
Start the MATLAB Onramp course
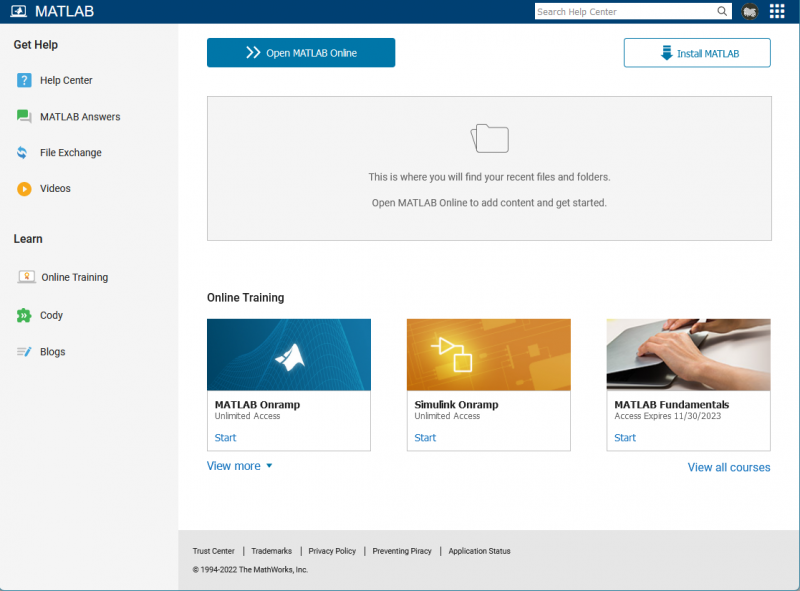225,437
